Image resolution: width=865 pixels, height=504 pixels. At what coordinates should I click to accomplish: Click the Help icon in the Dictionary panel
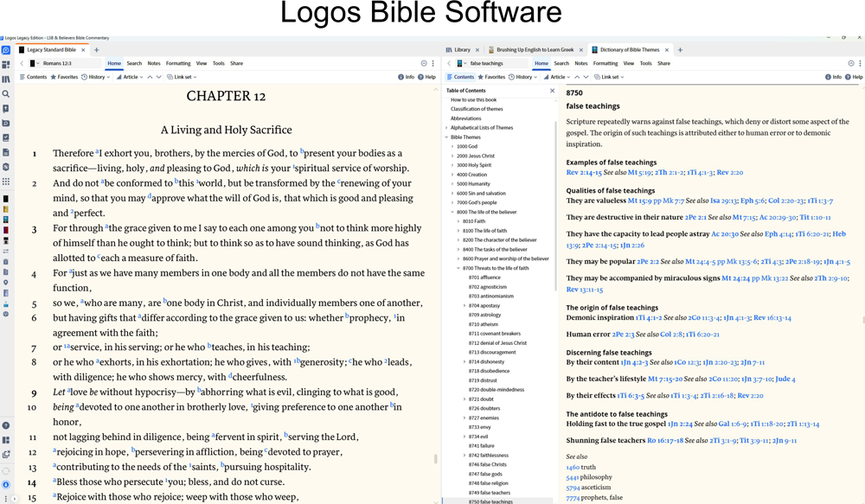tap(854, 77)
